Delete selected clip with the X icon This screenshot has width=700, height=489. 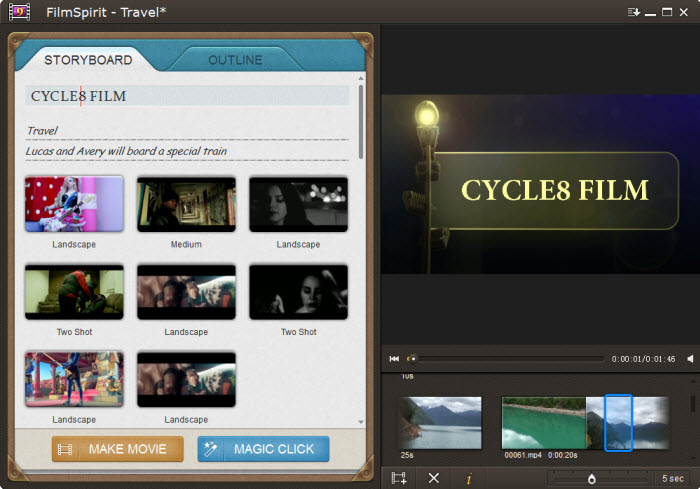point(434,478)
